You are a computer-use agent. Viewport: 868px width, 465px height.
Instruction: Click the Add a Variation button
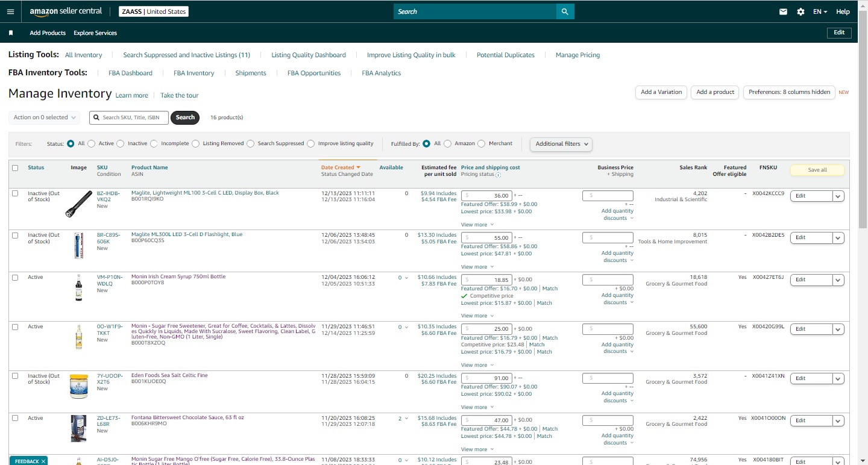tap(661, 92)
